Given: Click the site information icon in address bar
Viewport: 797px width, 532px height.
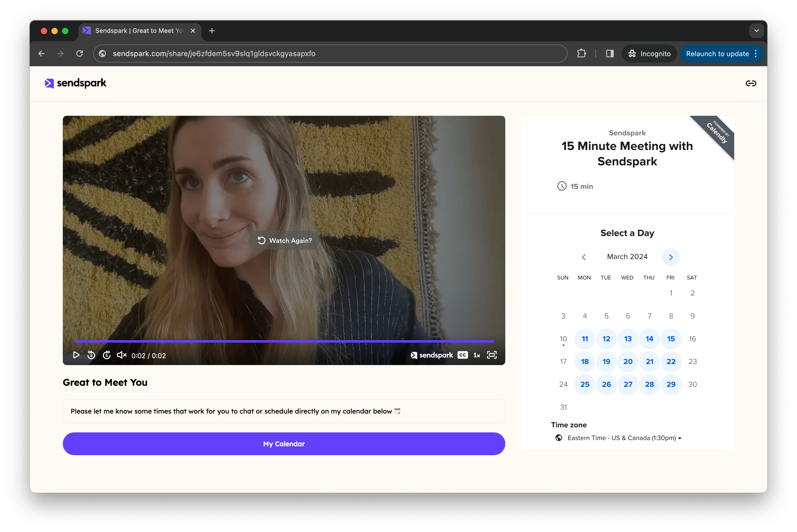Looking at the screenshot, I should tap(103, 54).
